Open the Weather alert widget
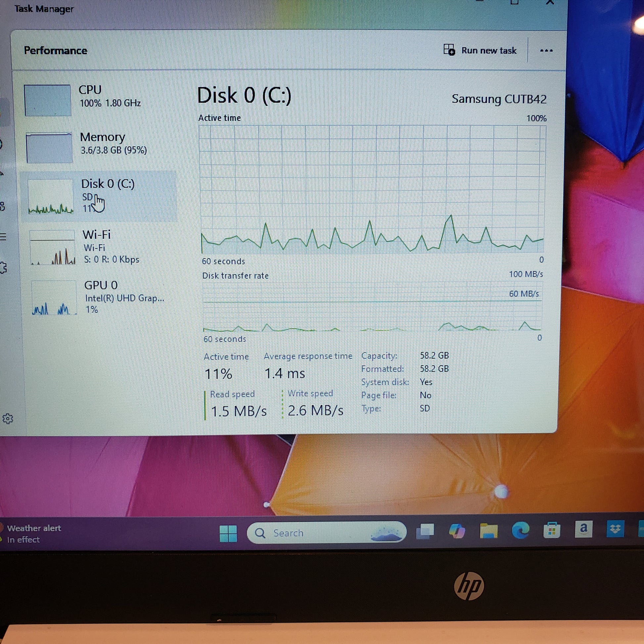The width and height of the screenshot is (644, 644). tap(32, 534)
